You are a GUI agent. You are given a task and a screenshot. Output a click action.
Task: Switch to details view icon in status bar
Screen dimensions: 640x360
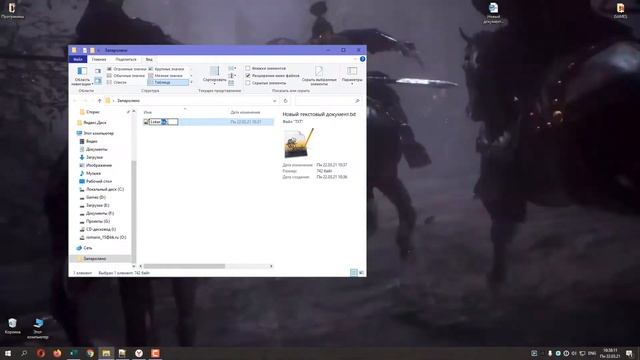coord(353,273)
